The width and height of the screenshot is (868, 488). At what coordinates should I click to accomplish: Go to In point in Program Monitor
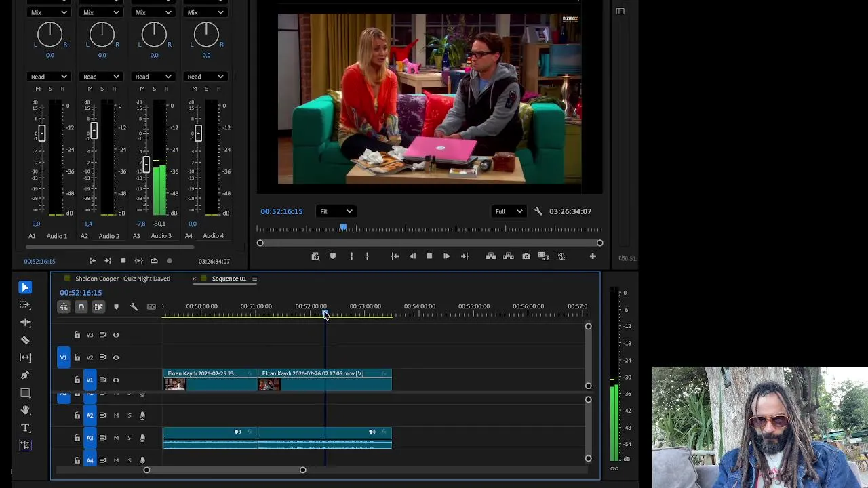pos(395,256)
